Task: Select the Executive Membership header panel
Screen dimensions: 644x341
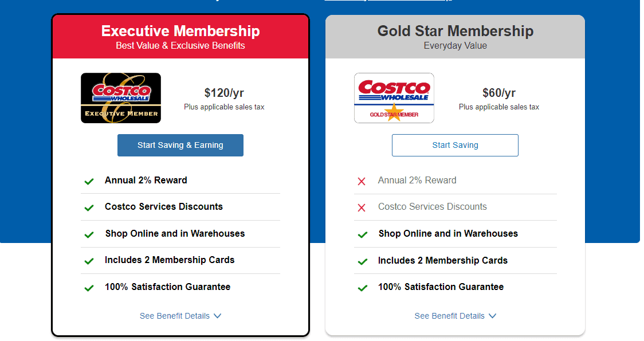Action: tap(180, 36)
